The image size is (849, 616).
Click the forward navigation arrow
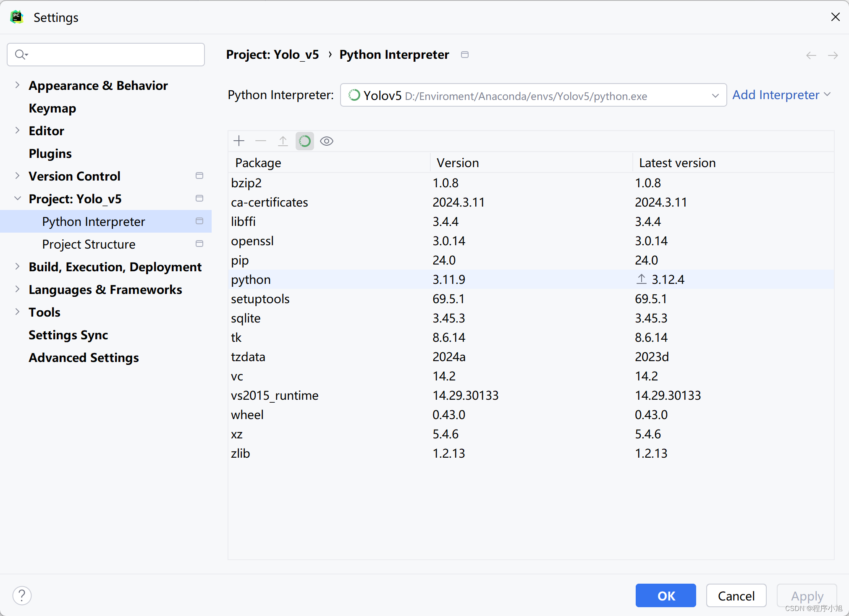833,55
